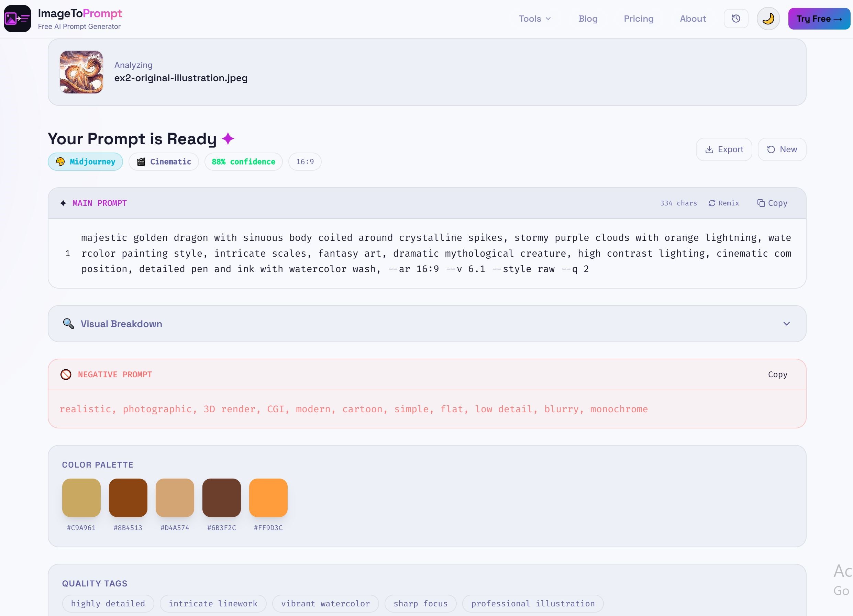Copy the main prompt
The height and width of the screenshot is (616, 853).
(772, 203)
